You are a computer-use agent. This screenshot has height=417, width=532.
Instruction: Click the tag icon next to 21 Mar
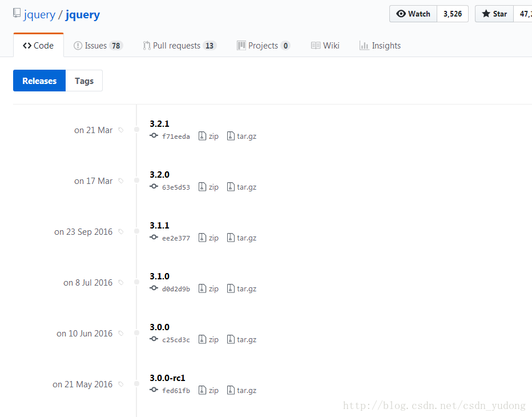point(121,130)
